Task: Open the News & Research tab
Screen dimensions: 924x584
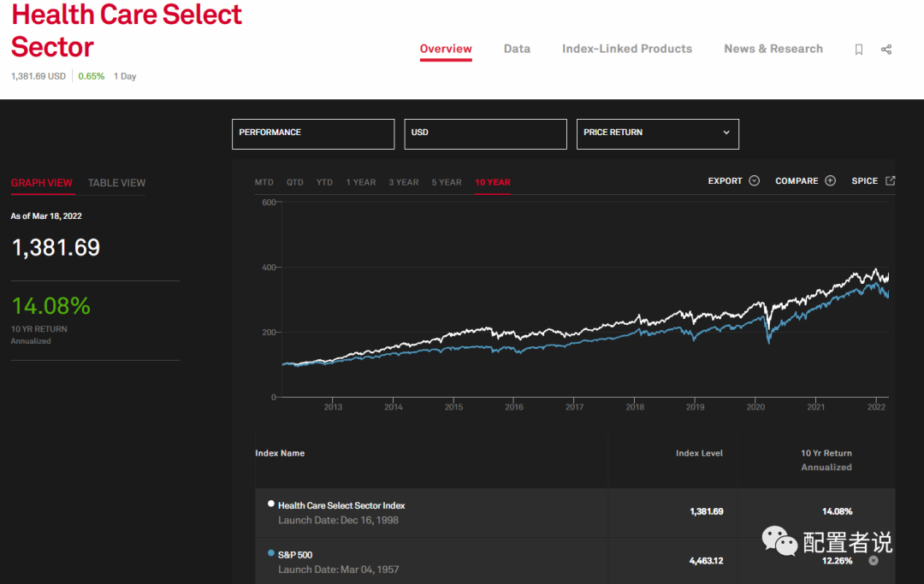Action: pos(773,49)
